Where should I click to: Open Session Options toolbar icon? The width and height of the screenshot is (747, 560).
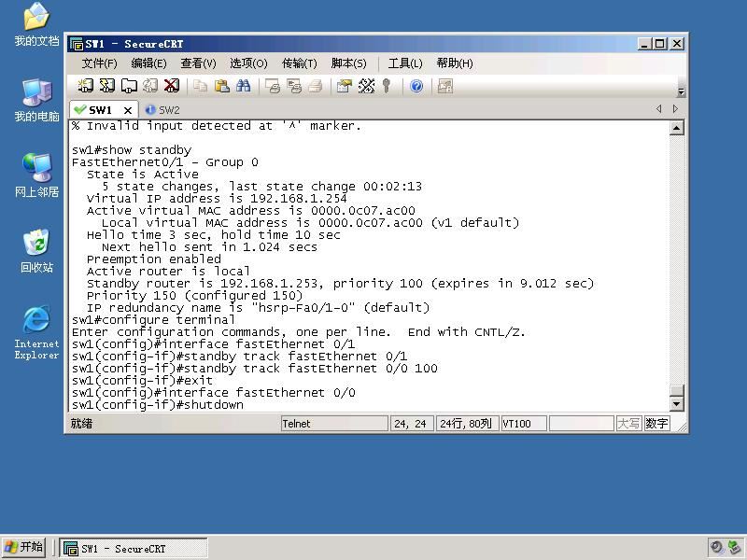[x=344, y=86]
